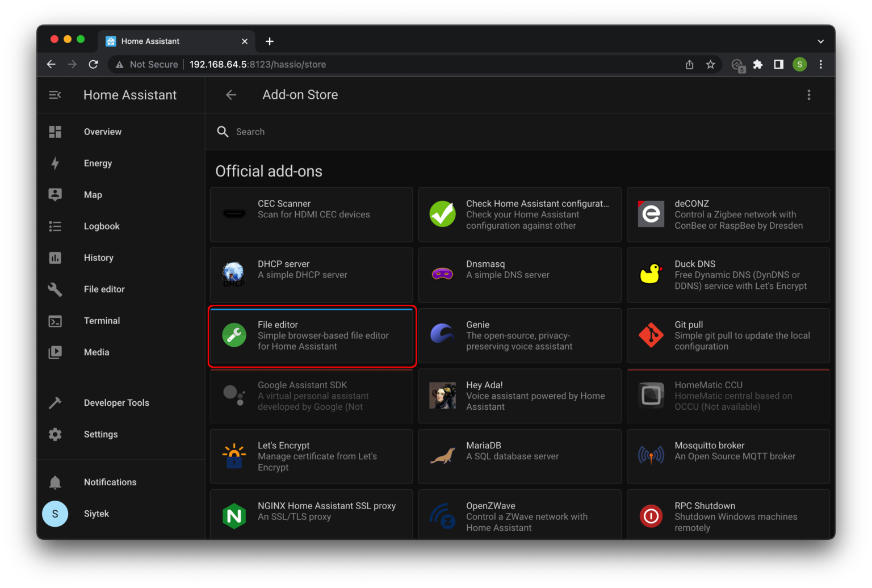Select the Terminal icon in the sidebar

pos(55,321)
